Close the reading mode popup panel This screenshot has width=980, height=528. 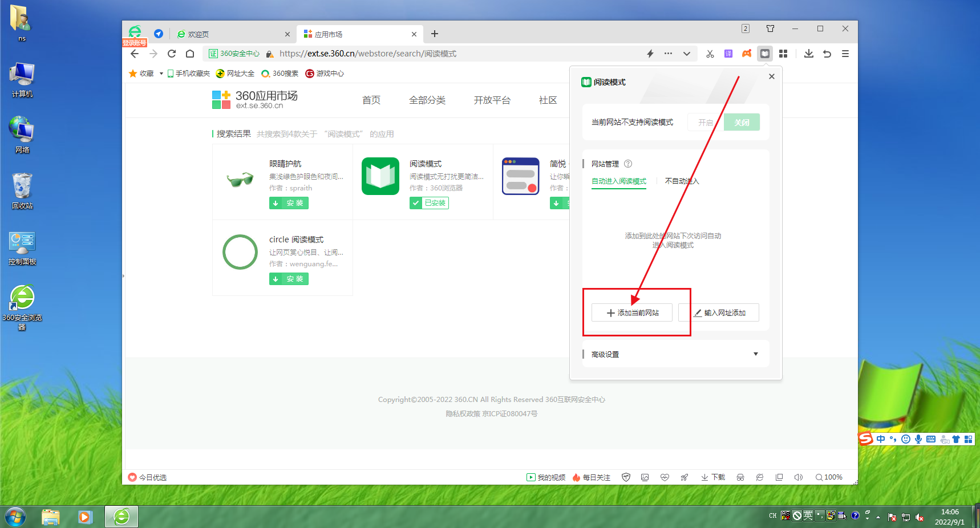[x=772, y=76]
